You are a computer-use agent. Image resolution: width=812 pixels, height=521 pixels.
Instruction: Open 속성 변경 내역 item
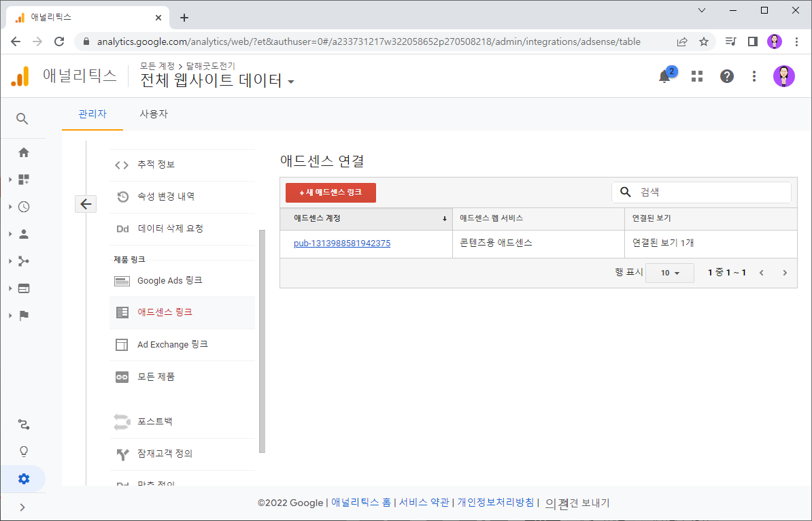pos(182,197)
